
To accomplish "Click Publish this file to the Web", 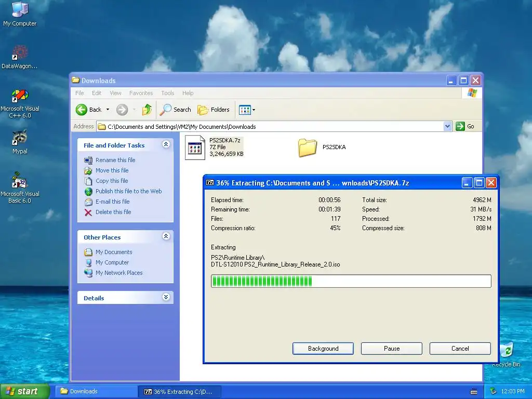I will coord(129,191).
